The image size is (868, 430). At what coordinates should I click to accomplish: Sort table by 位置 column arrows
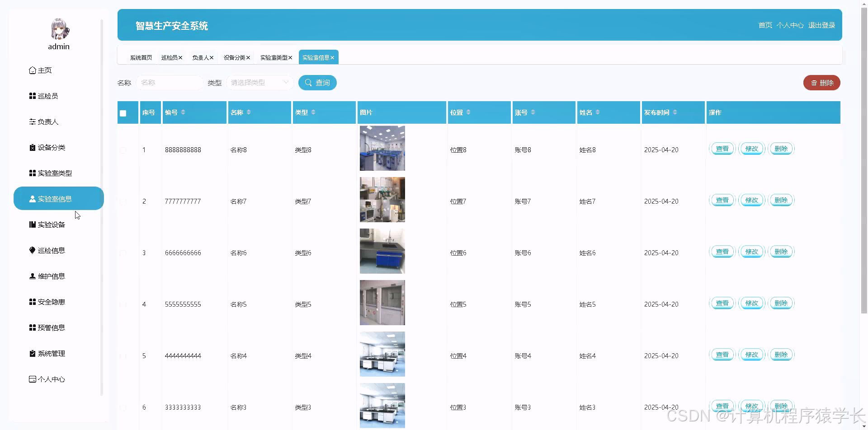pyautogui.click(x=468, y=112)
